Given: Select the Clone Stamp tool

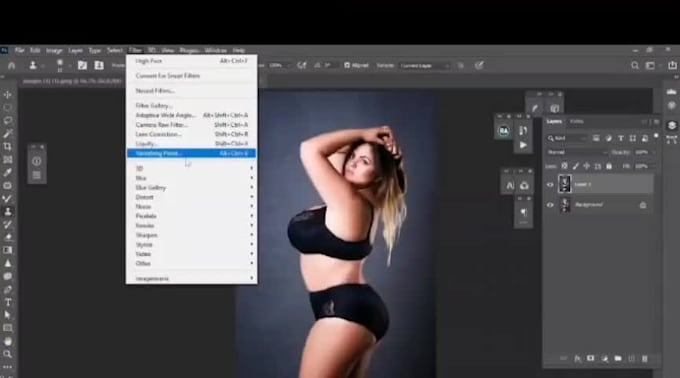Looking at the screenshot, I should [7, 212].
